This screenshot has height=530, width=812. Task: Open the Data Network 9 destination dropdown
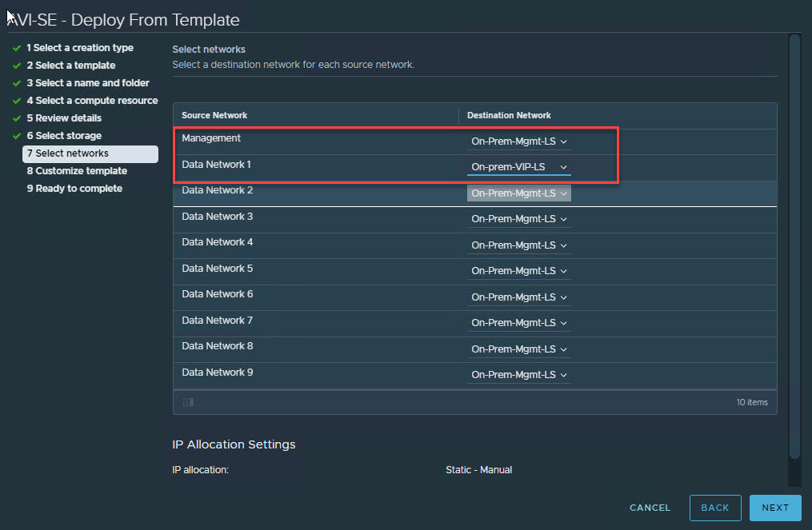coord(518,375)
